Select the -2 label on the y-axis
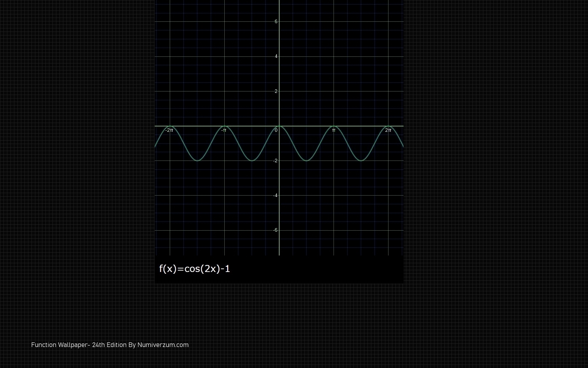 pyautogui.click(x=275, y=161)
